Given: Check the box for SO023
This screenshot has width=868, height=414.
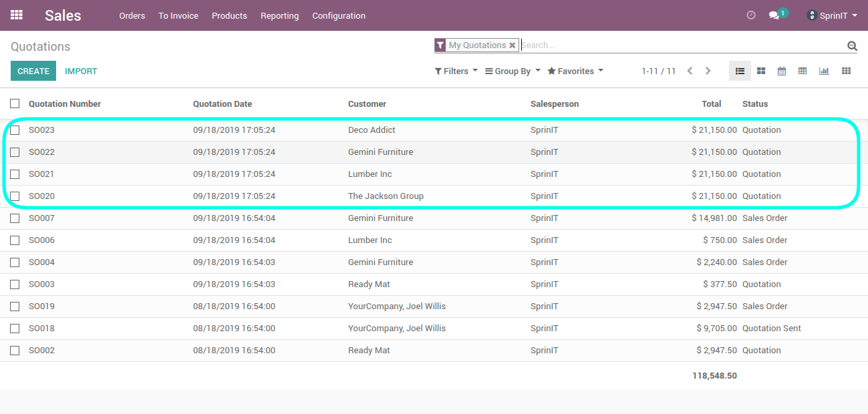Looking at the screenshot, I should pos(15,130).
